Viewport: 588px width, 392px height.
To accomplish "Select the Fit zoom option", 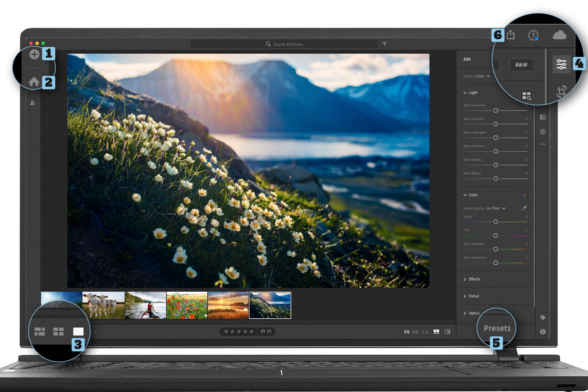I will (407, 331).
